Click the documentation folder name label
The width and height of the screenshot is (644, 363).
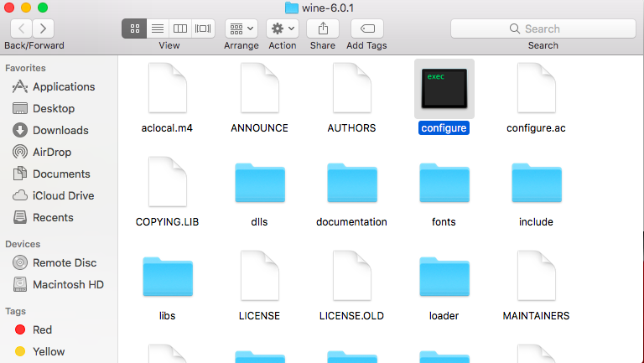pos(351,222)
